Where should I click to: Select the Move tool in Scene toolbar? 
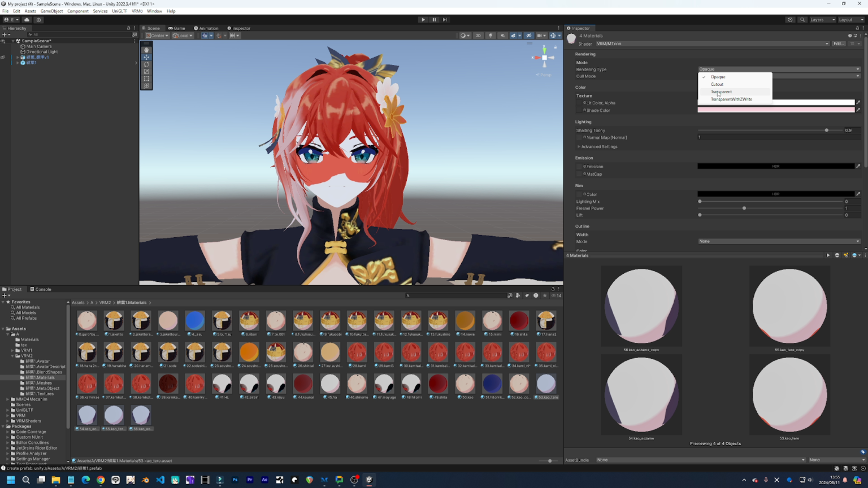click(x=146, y=56)
